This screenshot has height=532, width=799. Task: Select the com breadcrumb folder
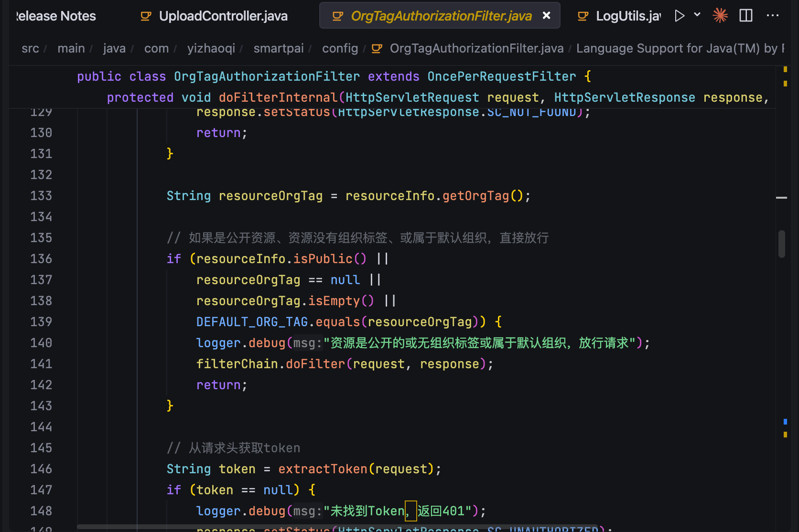coord(156,48)
